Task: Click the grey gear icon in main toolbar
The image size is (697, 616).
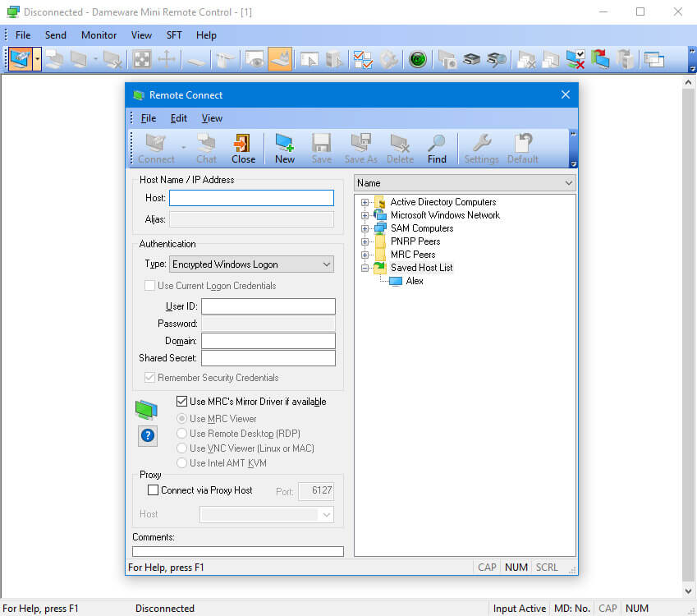Action: 388,59
